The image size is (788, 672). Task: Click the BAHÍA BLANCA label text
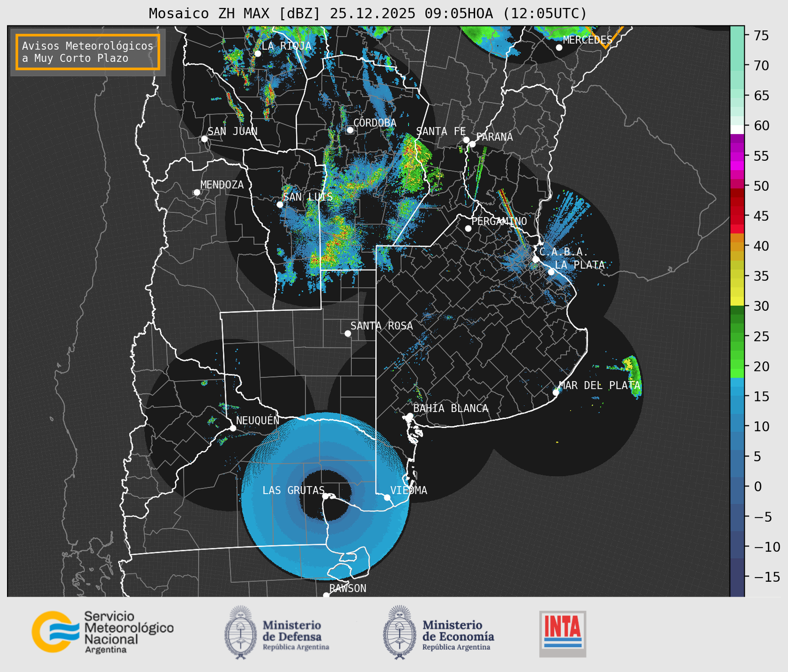pos(451,408)
